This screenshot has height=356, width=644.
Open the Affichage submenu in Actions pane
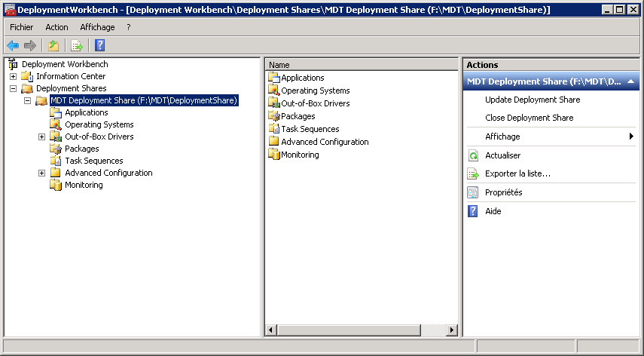click(502, 137)
